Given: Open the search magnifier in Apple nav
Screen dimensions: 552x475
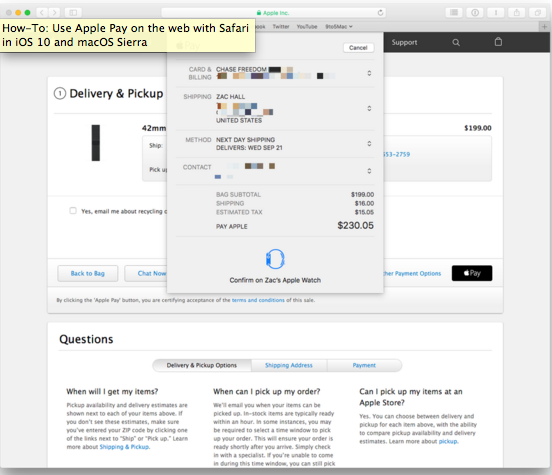Looking at the screenshot, I should pos(456,43).
